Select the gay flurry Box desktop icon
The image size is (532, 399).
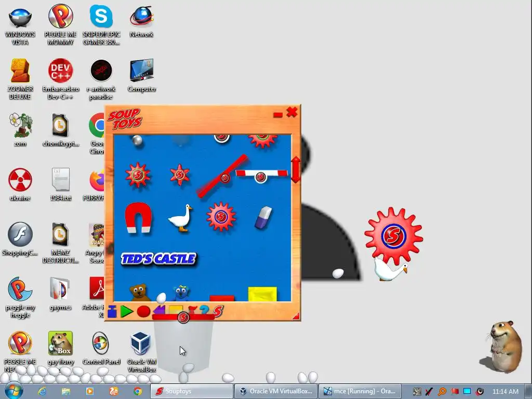60,348
